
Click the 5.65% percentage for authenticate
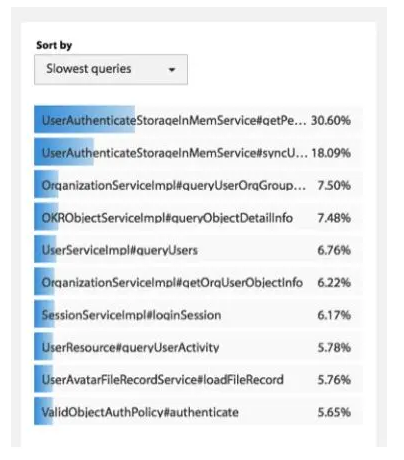click(x=334, y=412)
